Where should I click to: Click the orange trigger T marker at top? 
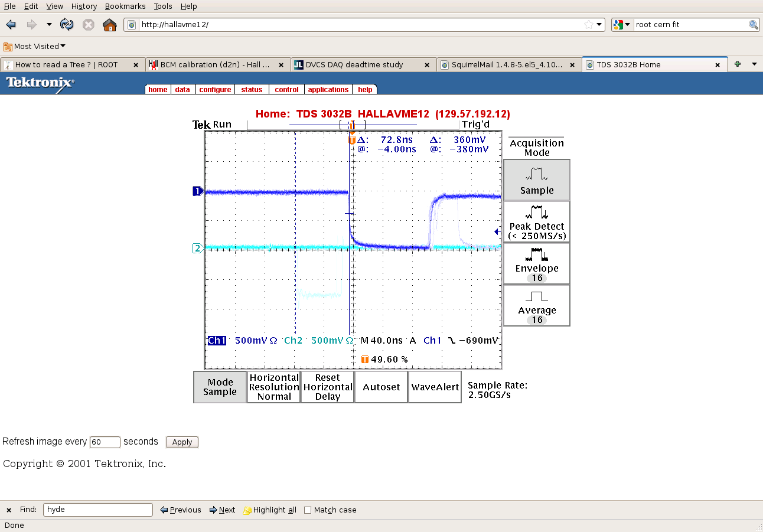point(352,140)
